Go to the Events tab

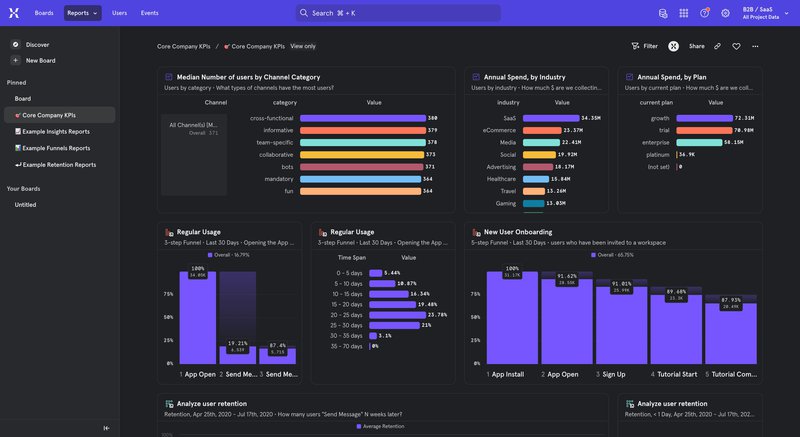[x=149, y=13]
